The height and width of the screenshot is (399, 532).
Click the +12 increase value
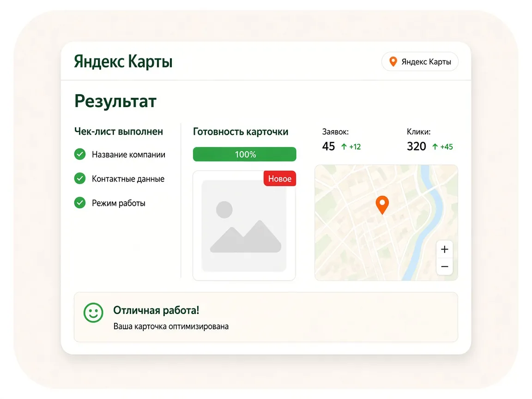point(355,146)
